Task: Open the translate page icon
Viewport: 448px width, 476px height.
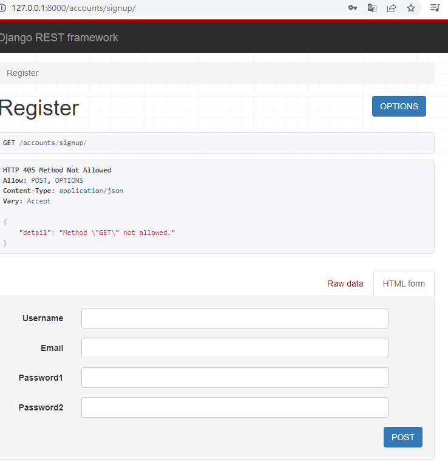Action: [x=372, y=8]
